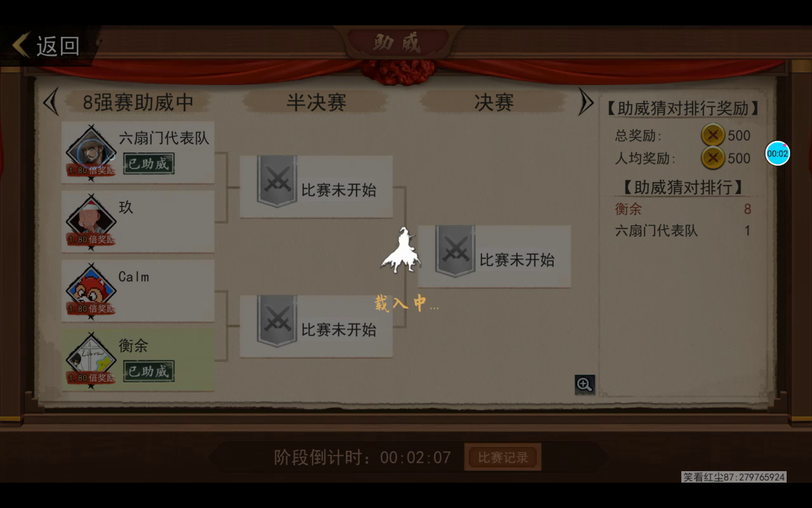Select 六扇门代表队 team avatar
The width and height of the screenshot is (812, 508).
[x=91, y=153]
